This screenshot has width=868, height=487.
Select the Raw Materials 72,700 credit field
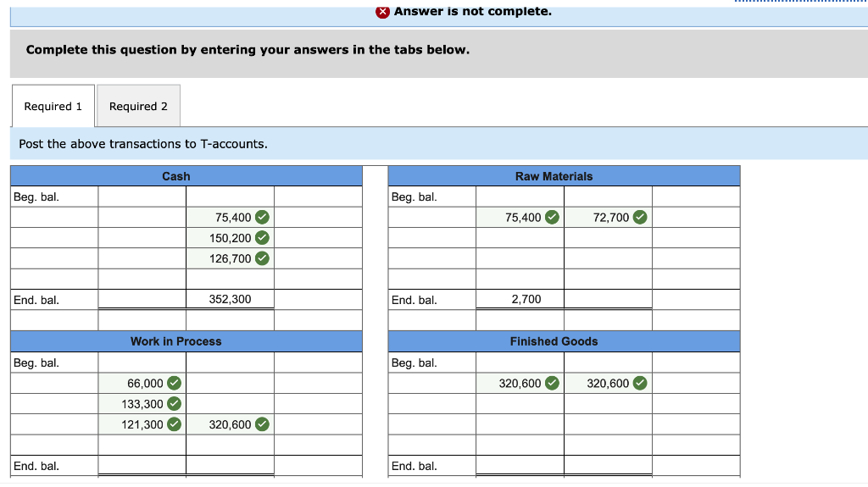point(608,218)
